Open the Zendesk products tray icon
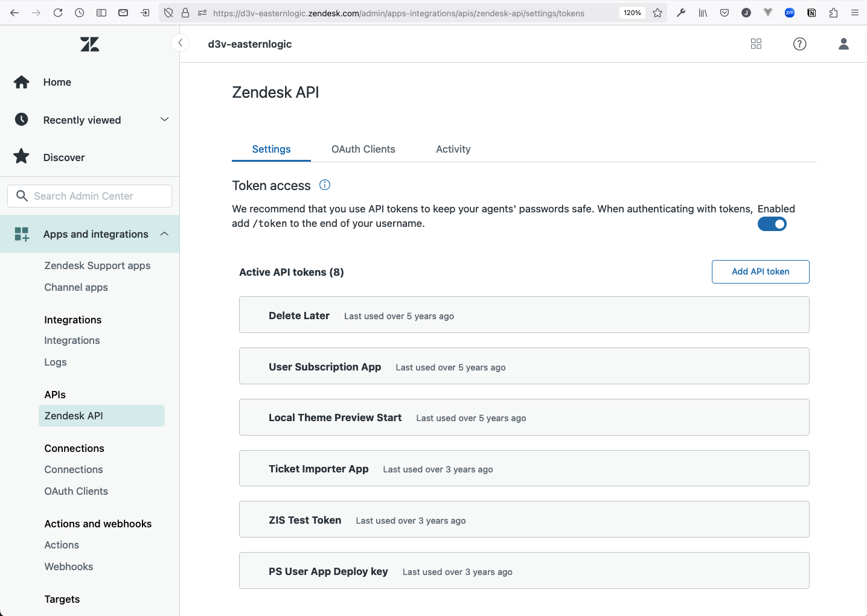Image resolution: width=867 pixels, height=616 pixels. click(756, 43)
